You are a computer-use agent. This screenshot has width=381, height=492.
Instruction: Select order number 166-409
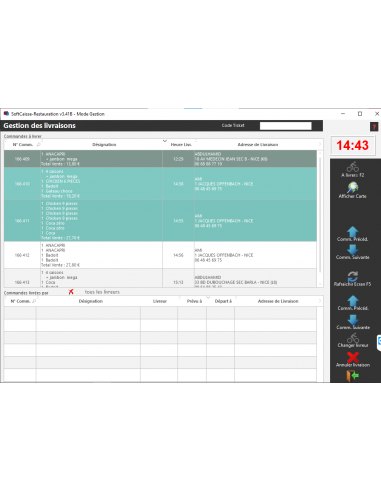tap(22, 159)
